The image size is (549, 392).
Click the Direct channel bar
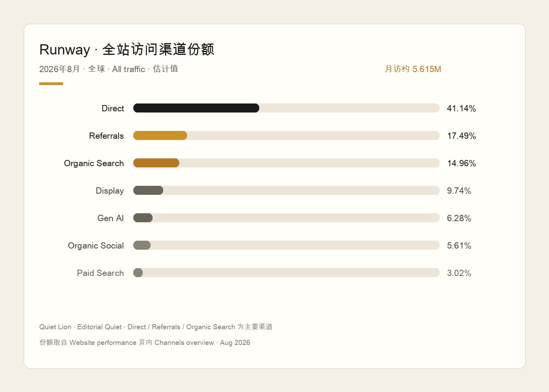point(286,108)
